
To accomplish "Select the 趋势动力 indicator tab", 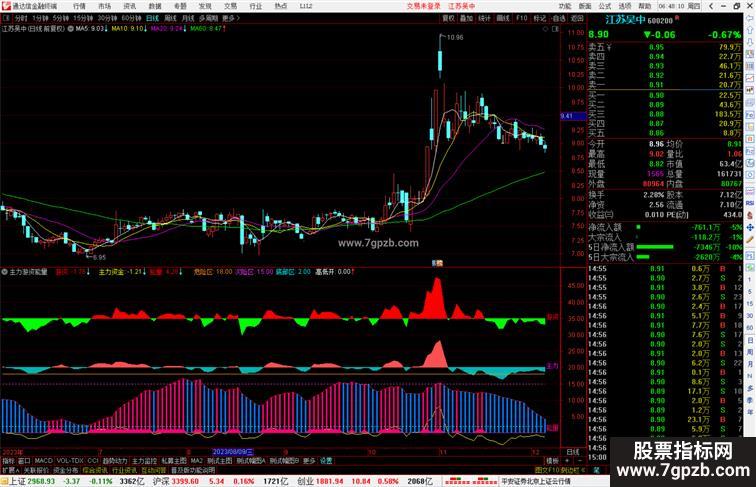I will (x=115, y=461).
